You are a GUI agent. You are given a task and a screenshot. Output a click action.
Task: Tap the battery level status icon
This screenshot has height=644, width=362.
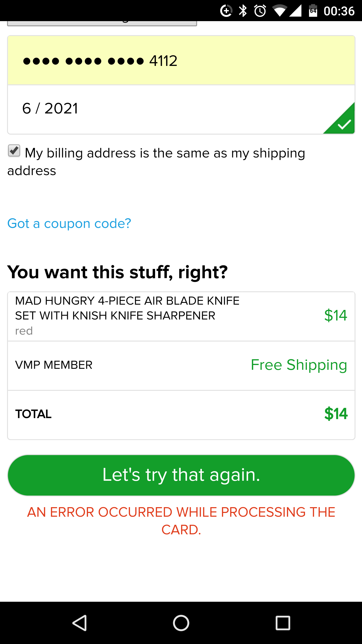(x=313, y=11)
